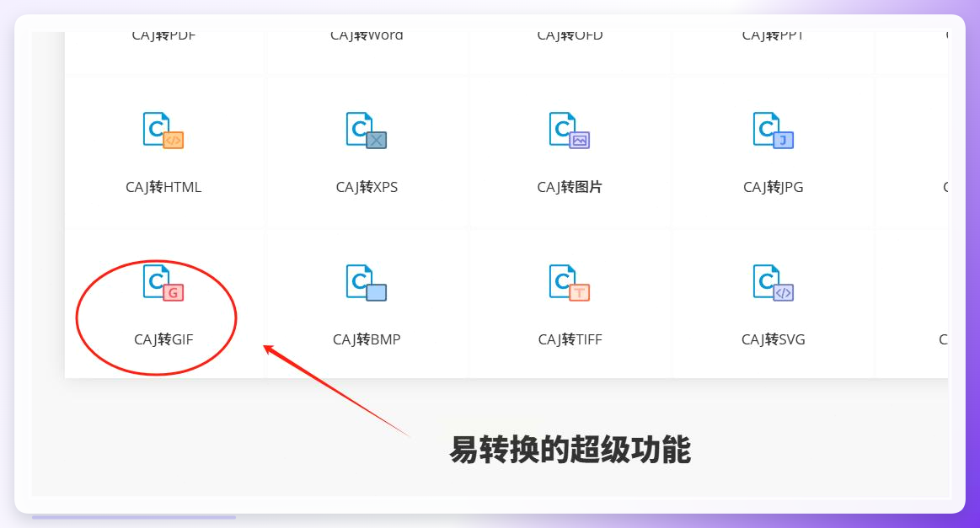
Task: Click the CAJ转HTML label
Action: [163, 187]
